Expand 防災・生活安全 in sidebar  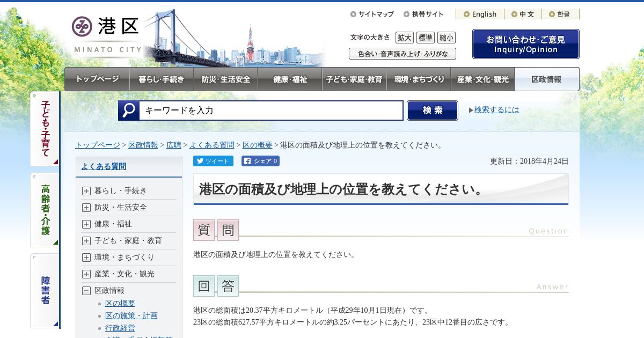pos(86,207)
